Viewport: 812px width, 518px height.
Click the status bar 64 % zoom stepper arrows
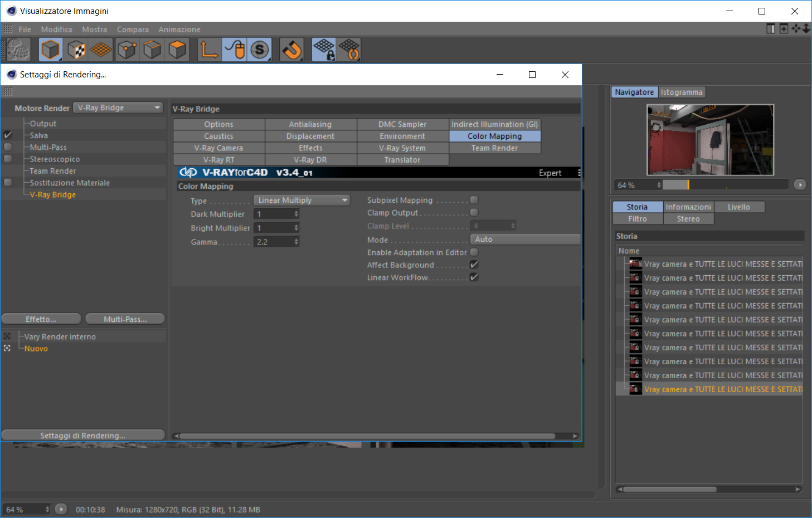pyautogui.click(x=47, y=509)
